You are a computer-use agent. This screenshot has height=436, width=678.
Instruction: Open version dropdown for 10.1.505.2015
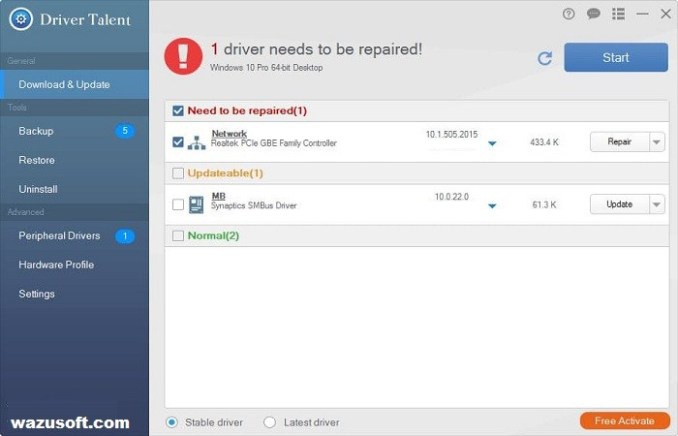[492, 144]
